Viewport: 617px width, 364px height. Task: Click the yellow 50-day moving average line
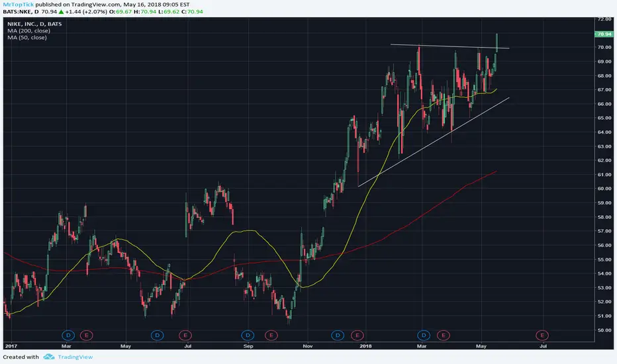click(358, 220)
